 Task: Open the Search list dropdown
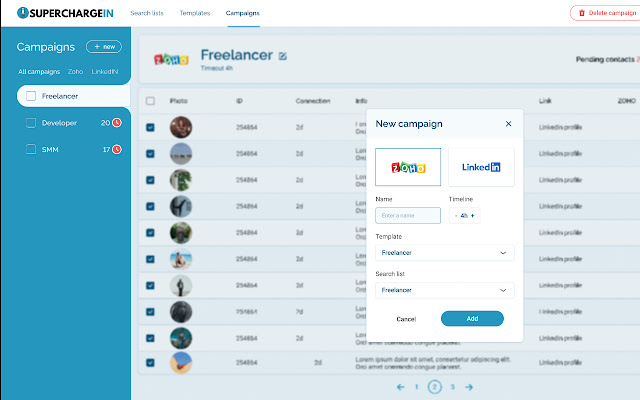[444, 290]
